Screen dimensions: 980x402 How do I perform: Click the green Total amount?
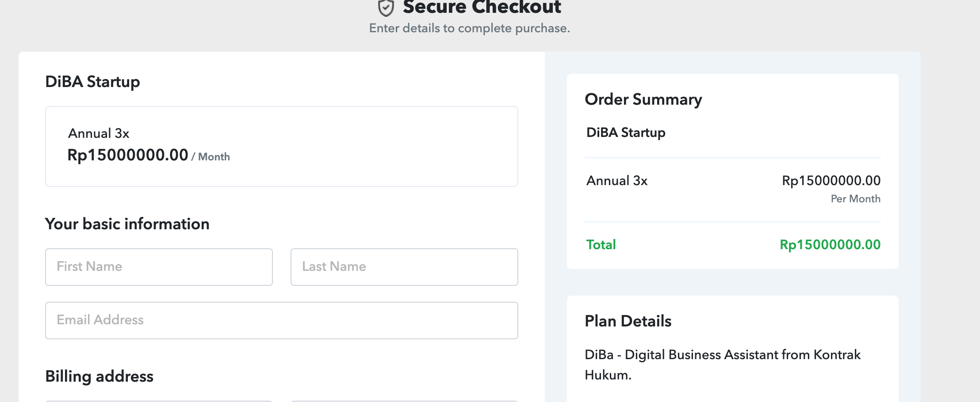tap(830, 244)
